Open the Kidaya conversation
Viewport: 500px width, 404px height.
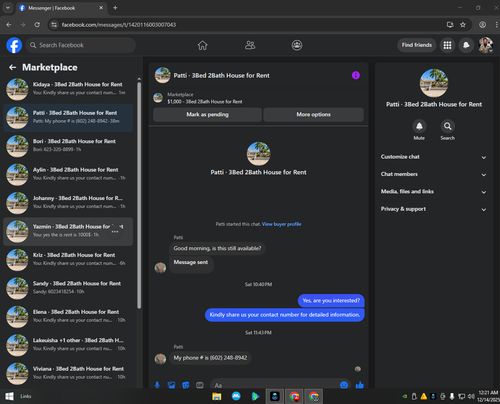click(68, 89)
